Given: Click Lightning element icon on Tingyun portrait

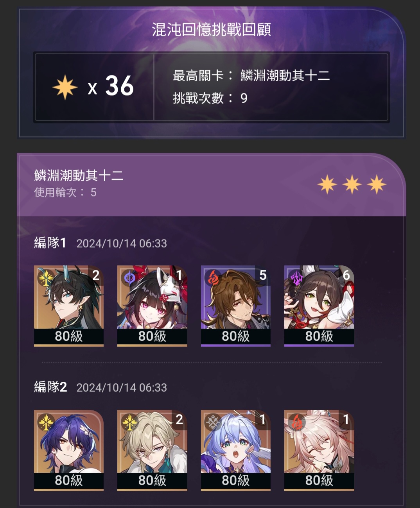Looking at the screenshot, I should pos(296,278).
